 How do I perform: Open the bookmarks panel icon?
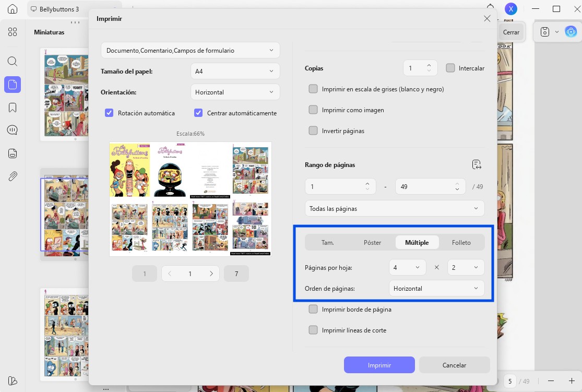coord(12,108)
